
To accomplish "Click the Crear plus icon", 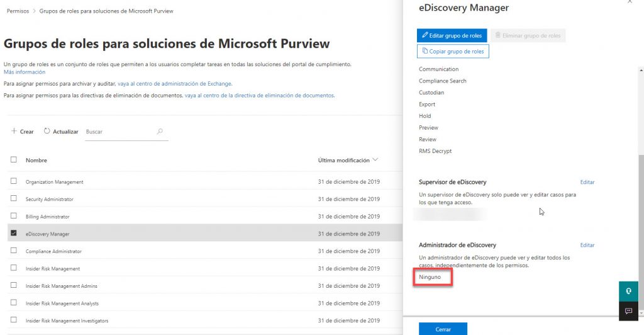I will click(x=14, y=131).
